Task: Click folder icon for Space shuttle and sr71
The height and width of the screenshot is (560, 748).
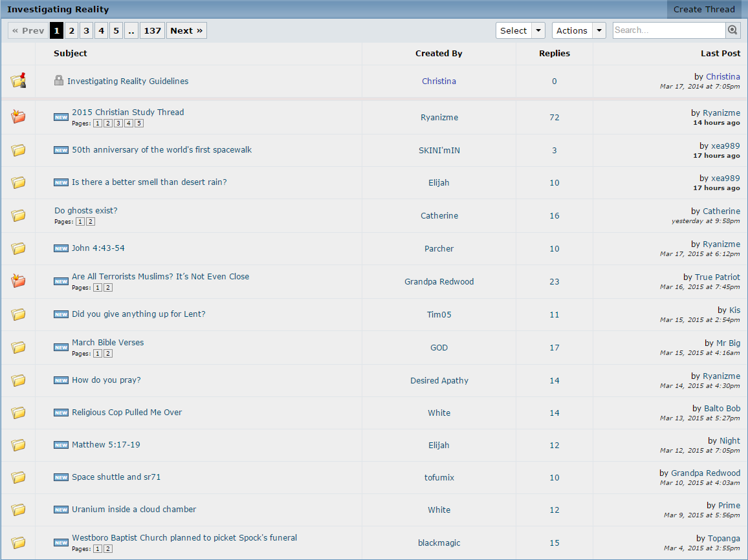Action: (x=18, y=477)
